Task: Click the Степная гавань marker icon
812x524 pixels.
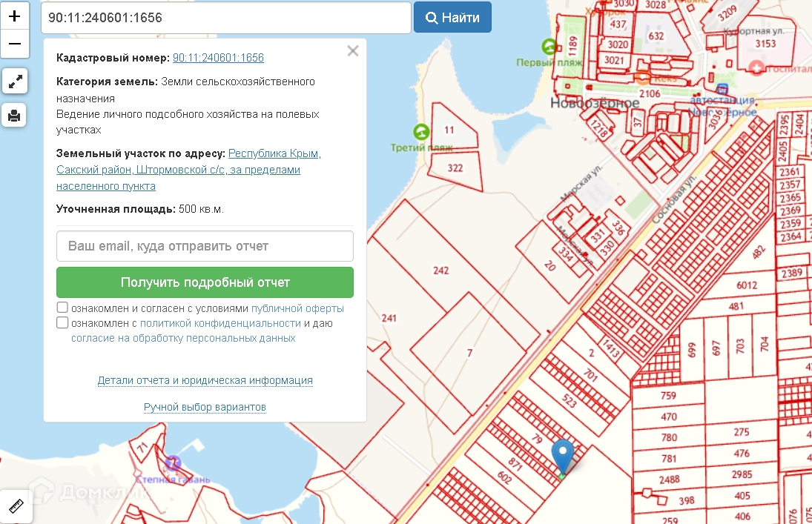Action: (x=173, y=462)
